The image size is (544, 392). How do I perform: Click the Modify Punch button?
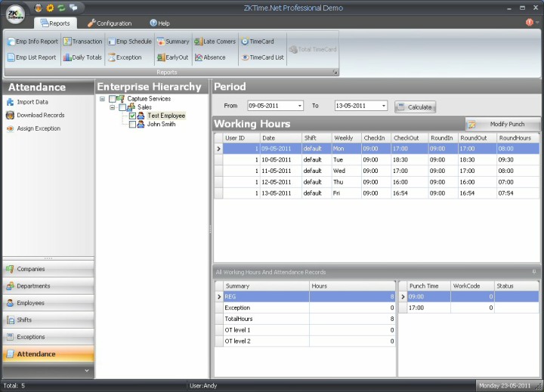click(502, 124)
